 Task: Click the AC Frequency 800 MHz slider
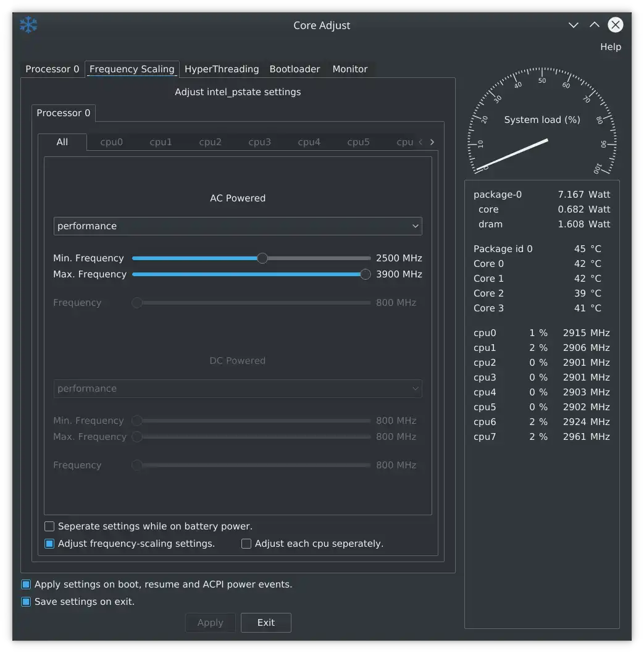[251, 303]
